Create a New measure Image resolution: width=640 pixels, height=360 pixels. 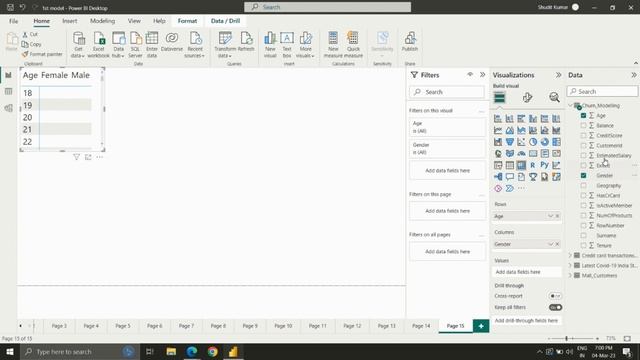(333, 45)
